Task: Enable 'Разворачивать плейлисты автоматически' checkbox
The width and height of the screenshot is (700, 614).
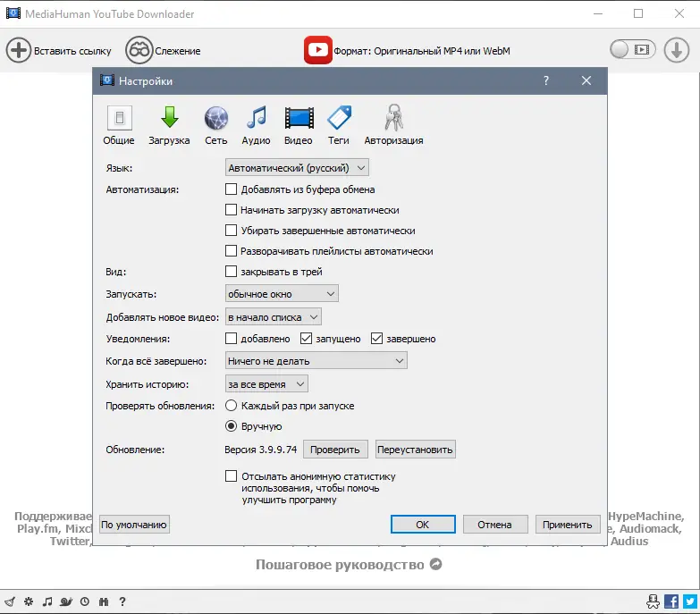Action: point(231,251)
